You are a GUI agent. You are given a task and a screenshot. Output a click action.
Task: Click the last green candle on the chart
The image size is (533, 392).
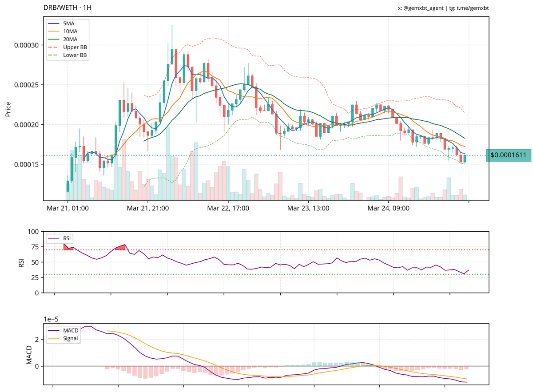click(x=465, y=158)
